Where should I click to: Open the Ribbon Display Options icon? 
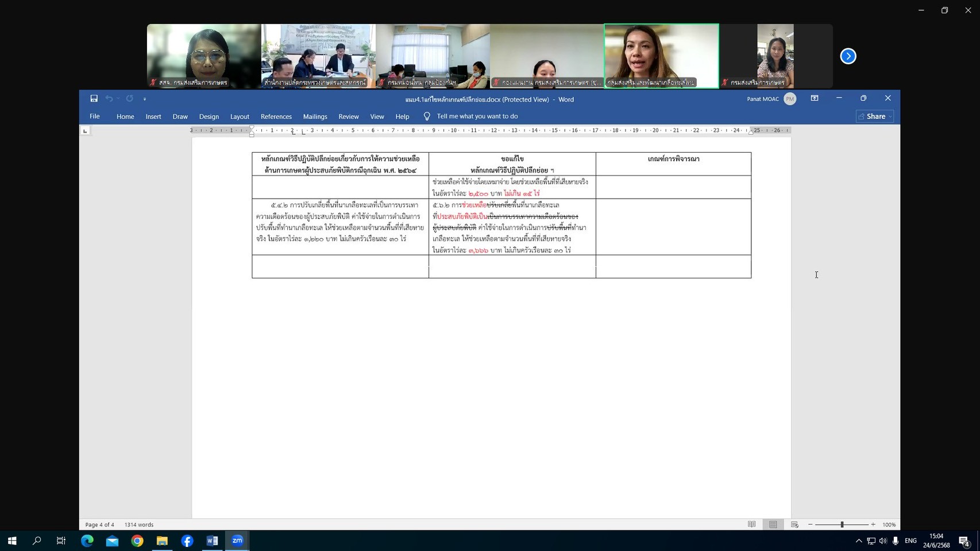(x=814, y=99)
